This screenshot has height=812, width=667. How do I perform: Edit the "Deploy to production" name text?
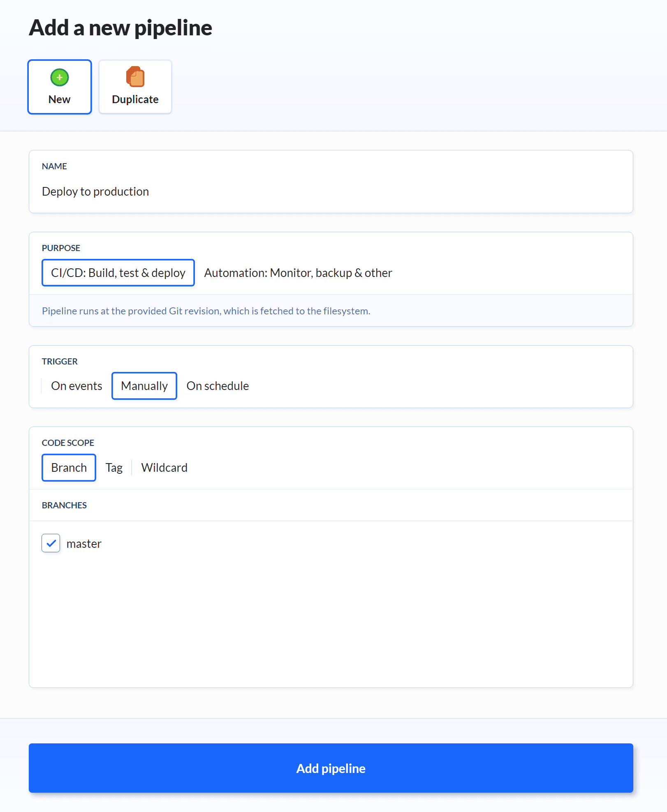click(95, 191)
